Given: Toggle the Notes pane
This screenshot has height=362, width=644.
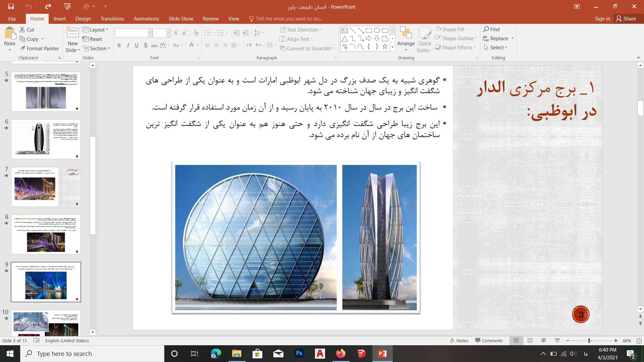Looking at the screenshot, I should [x=459, y=341].
